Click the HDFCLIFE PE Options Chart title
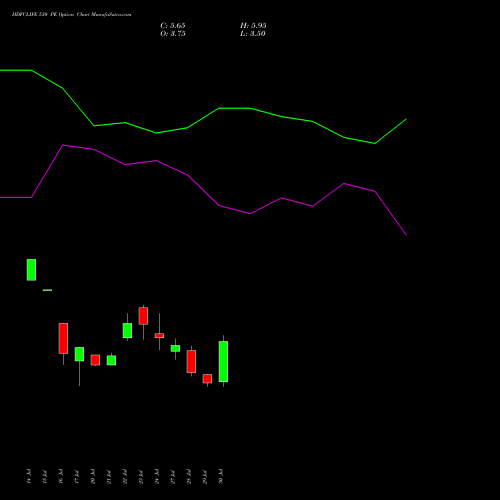This screenshot has height=500, width=500. [71, 14]
